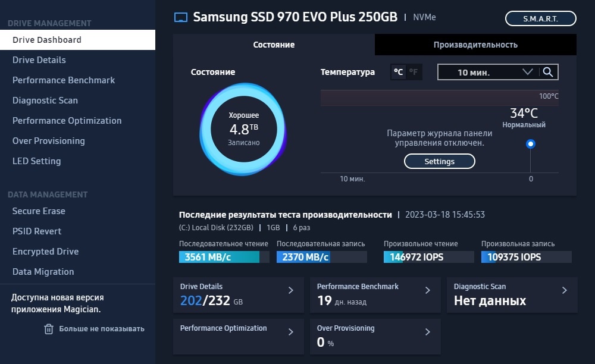The height and width of the screenshot is (364, 595).
Task: Open the Performance Optimization card
Action: tap(239, 337)
